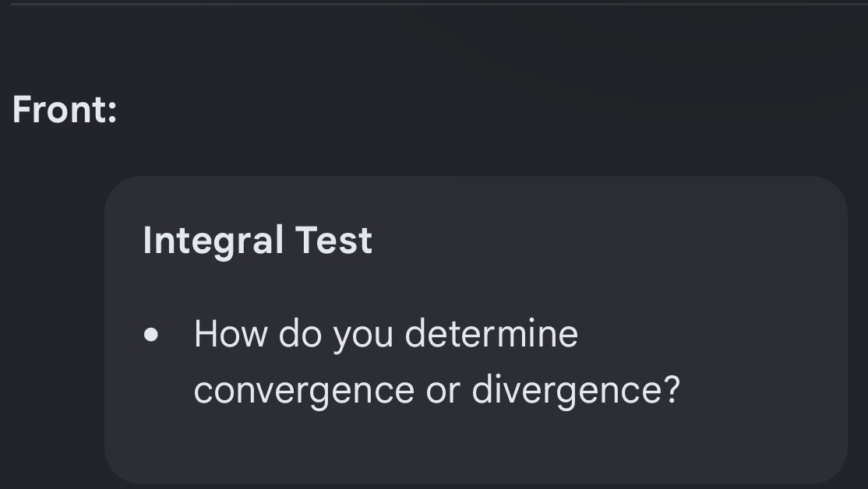Image resolution: width=868 pixels, height=489 pixels.
Task: Click the flashcard's rounded top-left corner
Action: tap(119, 191)
